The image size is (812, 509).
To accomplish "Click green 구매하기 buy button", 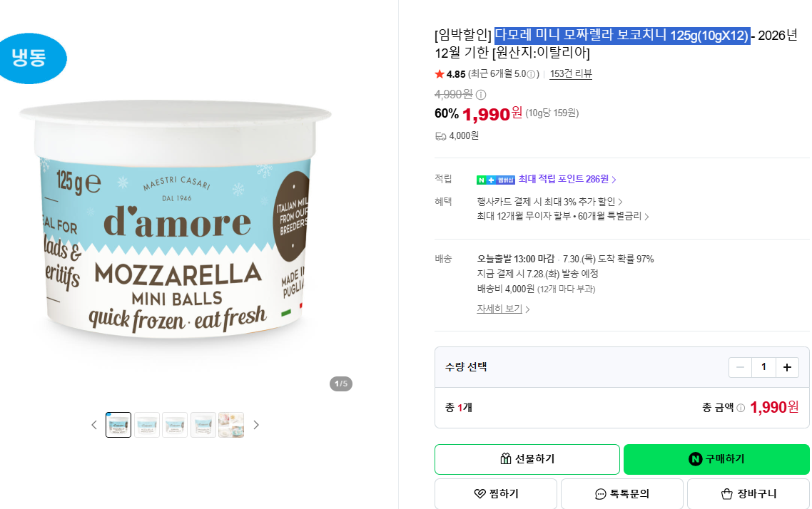I will tap(716, 459).
